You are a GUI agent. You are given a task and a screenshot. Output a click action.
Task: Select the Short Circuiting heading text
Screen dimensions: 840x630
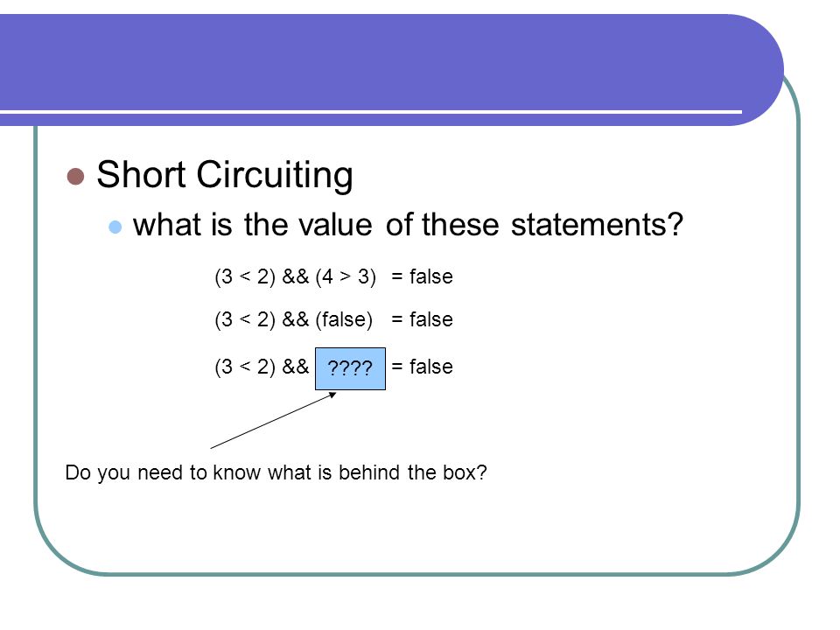click(x=225, y=175)
